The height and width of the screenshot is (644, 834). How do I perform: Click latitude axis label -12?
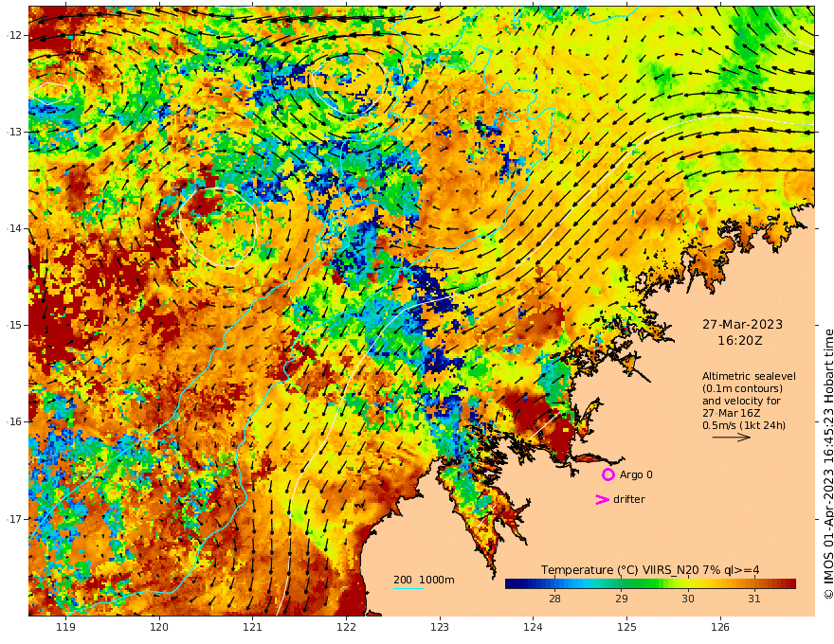14,35
